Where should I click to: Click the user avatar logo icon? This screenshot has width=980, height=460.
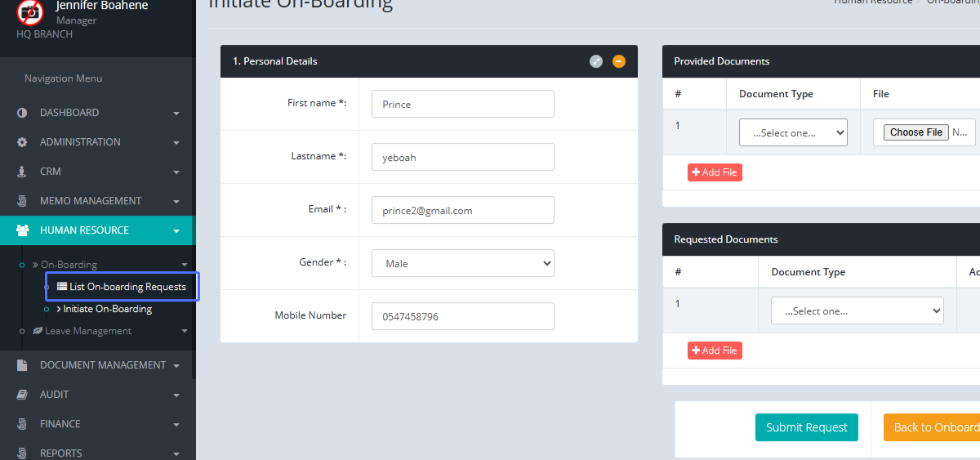(x=30, y=12)
